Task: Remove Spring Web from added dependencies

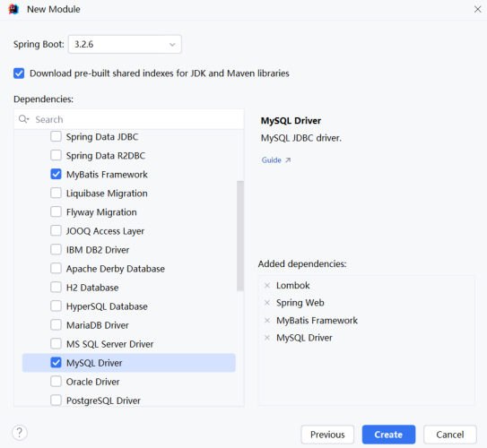Action: tap(267, 303)
